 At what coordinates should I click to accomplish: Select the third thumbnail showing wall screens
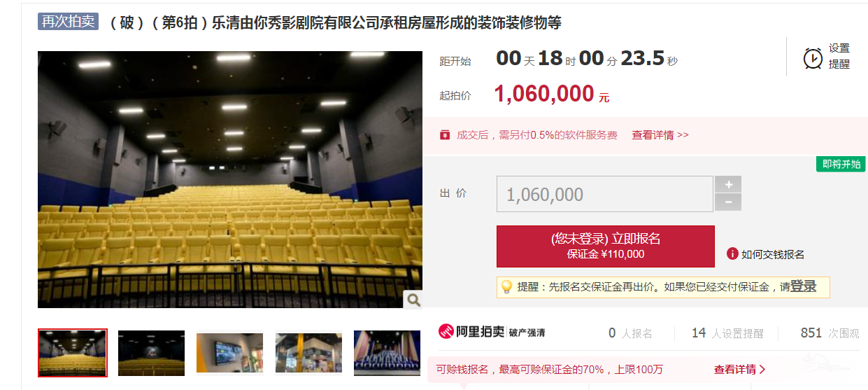coord(230,353)
